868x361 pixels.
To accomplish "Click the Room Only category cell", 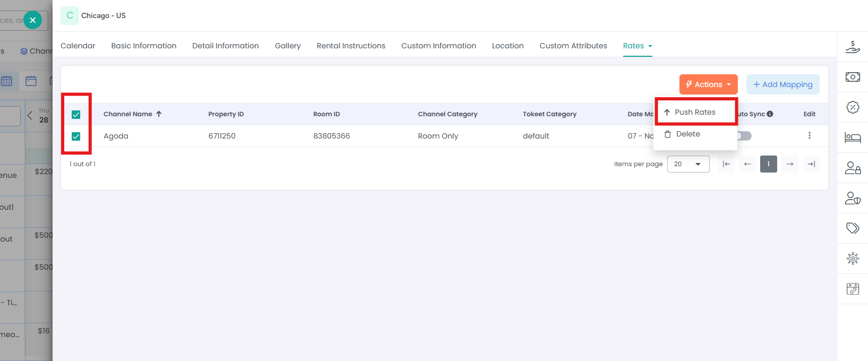I will [438, 136].
